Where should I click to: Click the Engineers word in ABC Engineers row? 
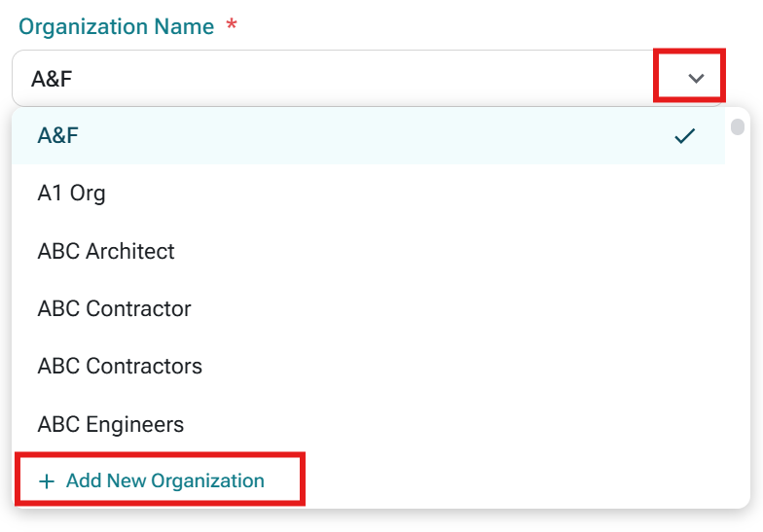point(134,424)
